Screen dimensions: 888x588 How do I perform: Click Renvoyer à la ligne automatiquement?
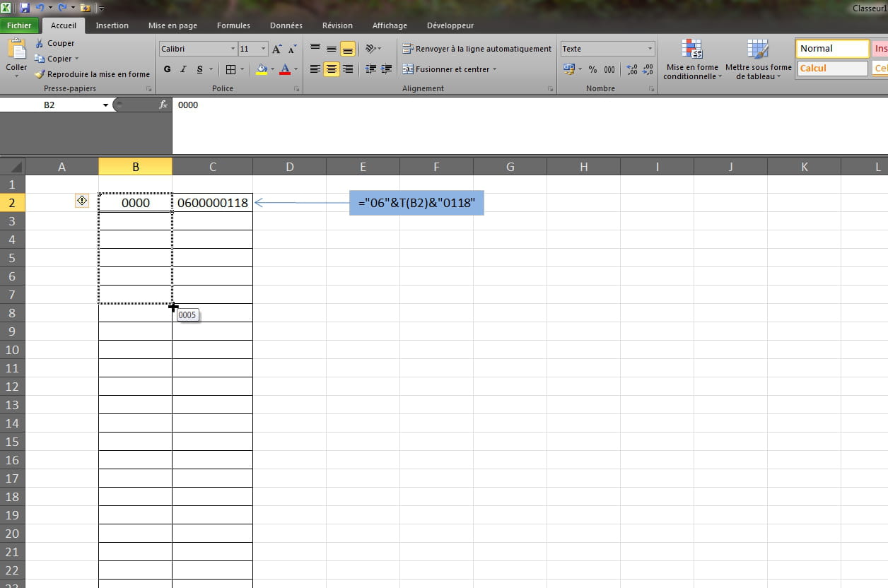tap(477, 49)
